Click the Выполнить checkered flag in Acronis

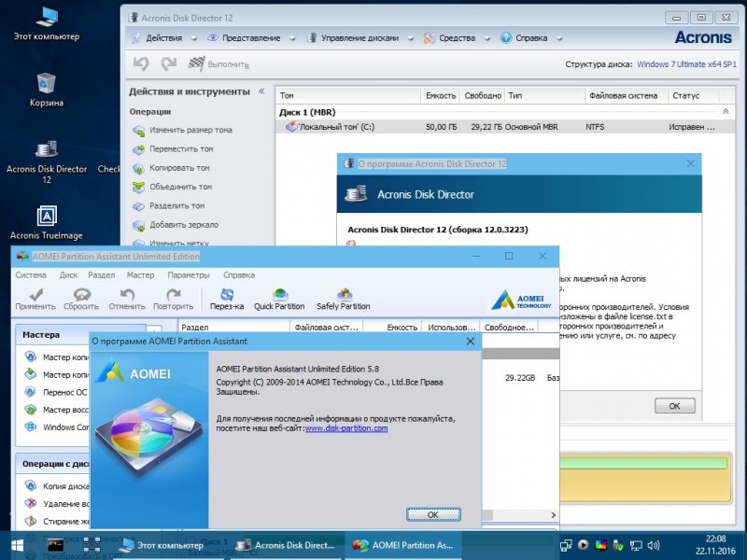[218, 63]
